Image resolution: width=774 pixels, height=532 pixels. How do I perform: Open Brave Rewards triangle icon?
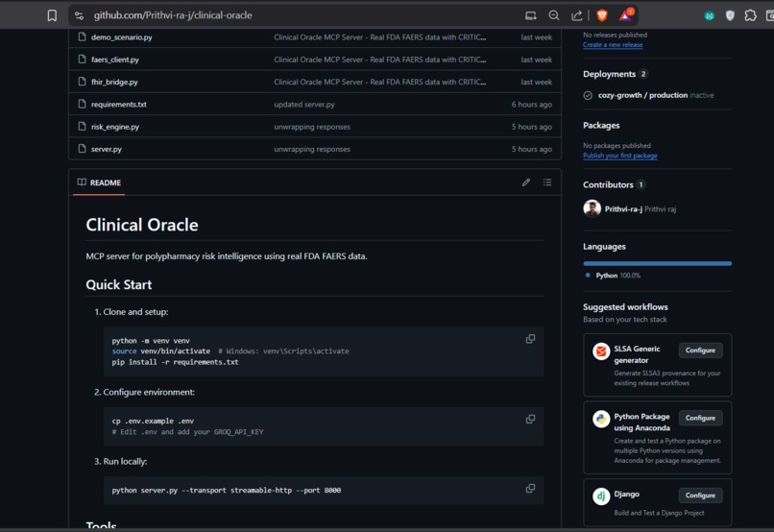click(625, 15)
